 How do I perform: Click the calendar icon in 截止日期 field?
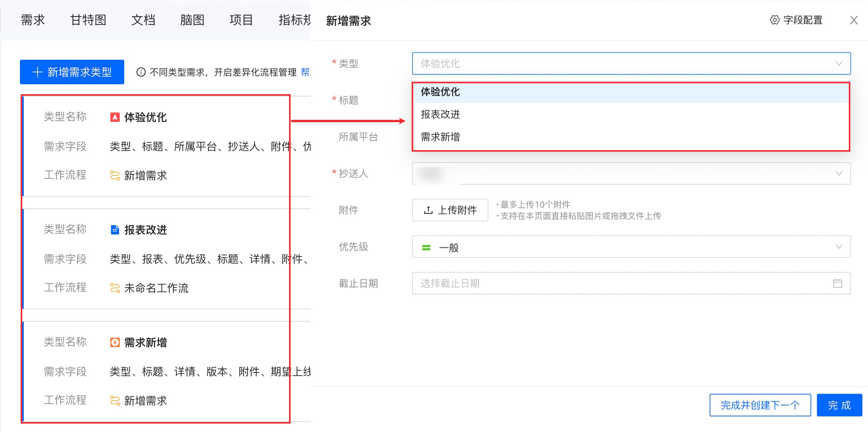(x=837, y=283)
